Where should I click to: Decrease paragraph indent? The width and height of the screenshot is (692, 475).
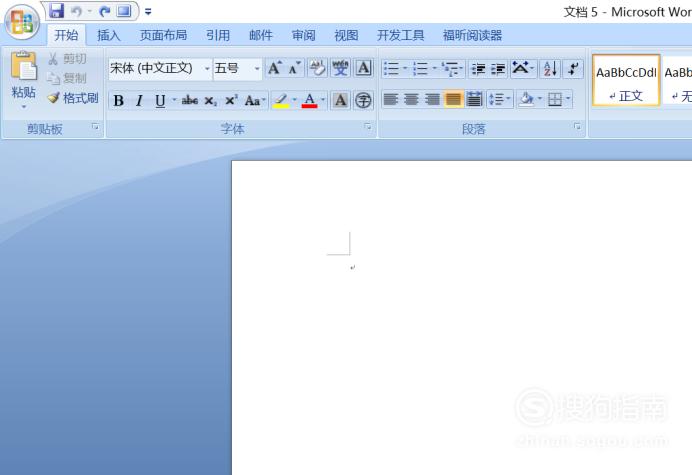[478, 69]
